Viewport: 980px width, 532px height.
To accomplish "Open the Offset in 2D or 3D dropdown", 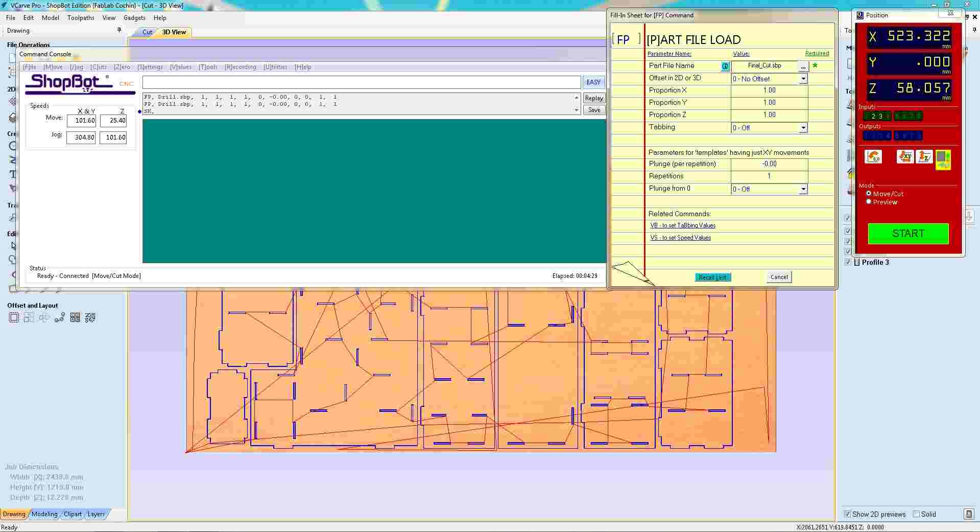I will pos(803,78).
